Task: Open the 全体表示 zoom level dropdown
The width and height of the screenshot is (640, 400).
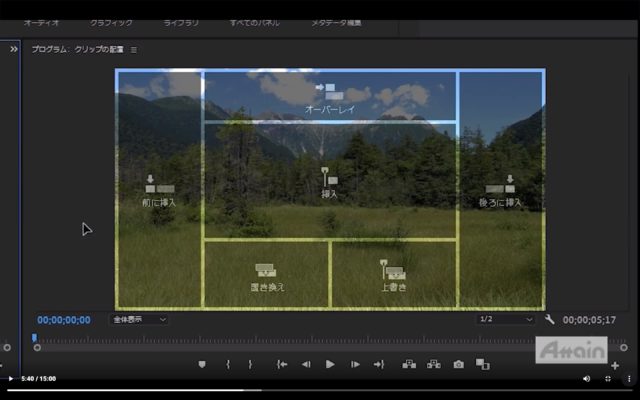Action: [x=139, y=319]
